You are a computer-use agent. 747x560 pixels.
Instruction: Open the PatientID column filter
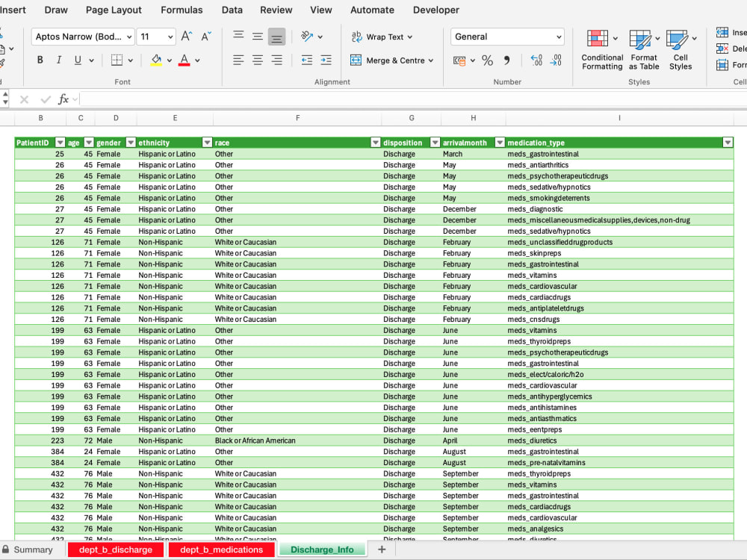[x=60, y=143]
